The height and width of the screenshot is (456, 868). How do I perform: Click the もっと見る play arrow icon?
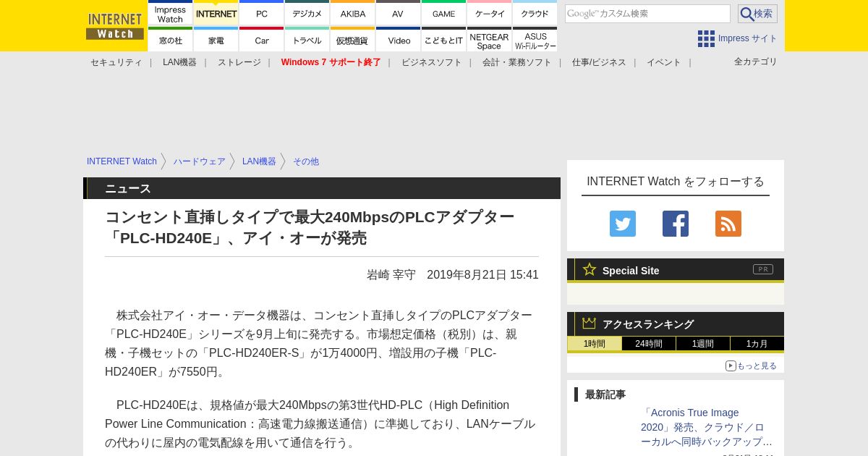pyautogui.click(x=731, y=366)
